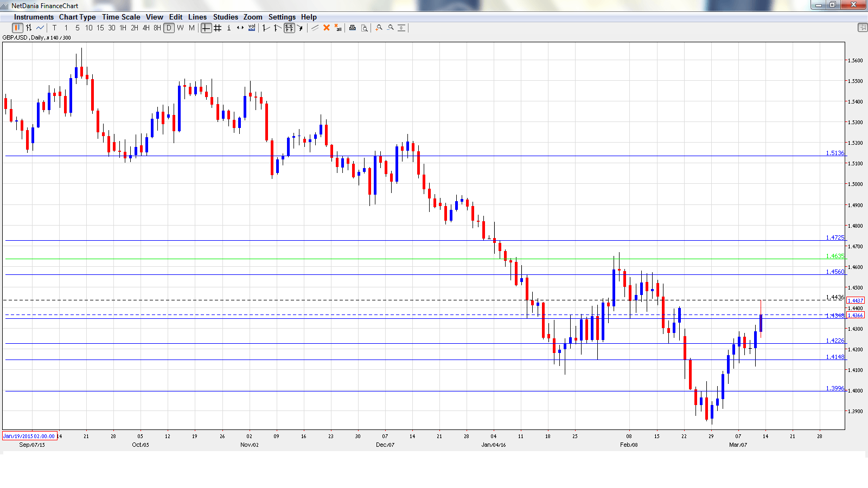Toggle the chart grid button
Viewport: 868px width, 488px height.
(218, 28)
